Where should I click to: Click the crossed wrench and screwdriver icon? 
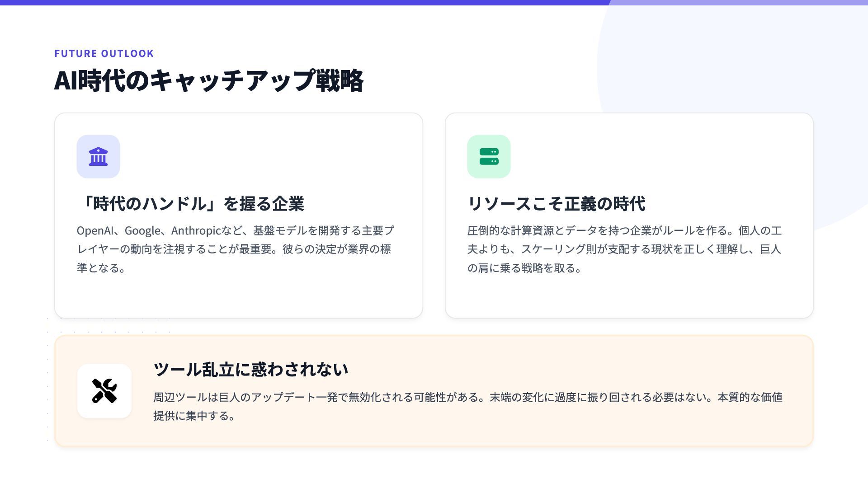pyautogui.click(x=104, y=391)
